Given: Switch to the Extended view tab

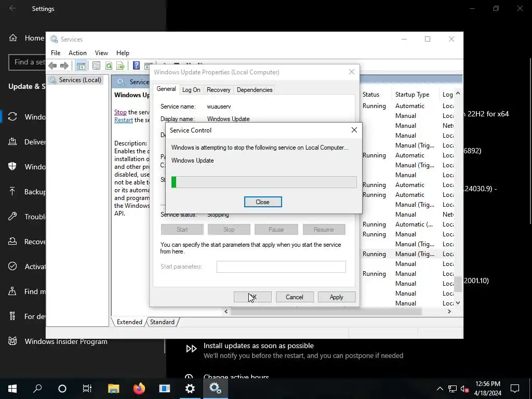Looking at the screenshot, I should pos(129,322).
